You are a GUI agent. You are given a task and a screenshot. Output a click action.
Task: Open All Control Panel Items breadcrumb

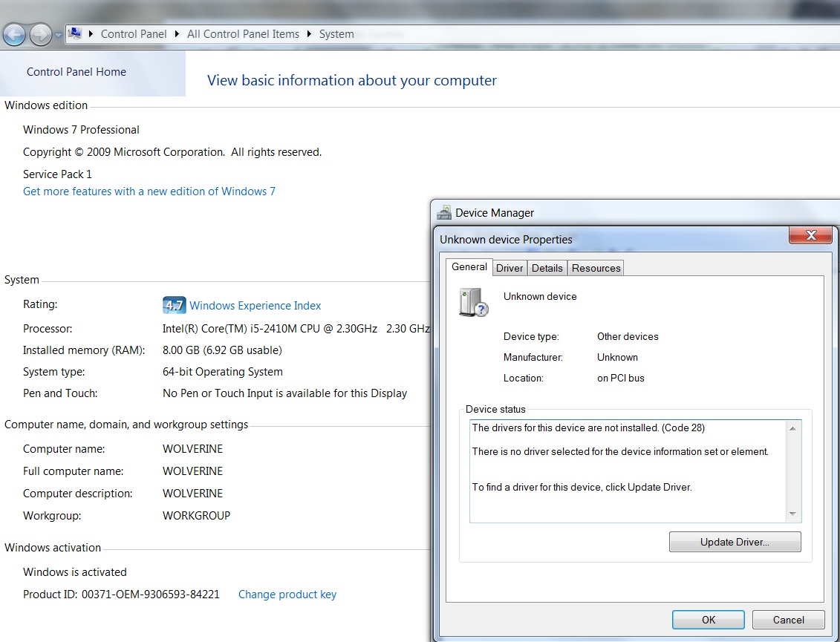[x=243, y=33]
